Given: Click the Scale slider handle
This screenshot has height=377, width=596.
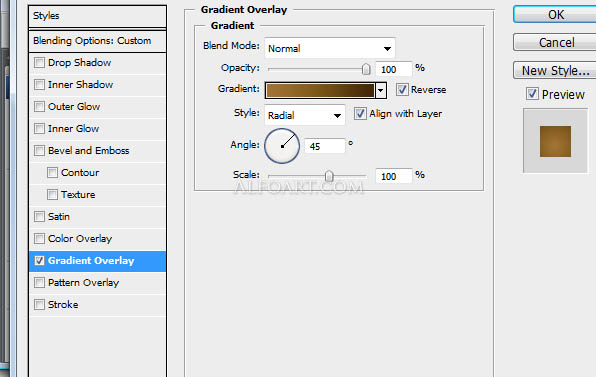Looking at the screenshot, I should point(329,176).
